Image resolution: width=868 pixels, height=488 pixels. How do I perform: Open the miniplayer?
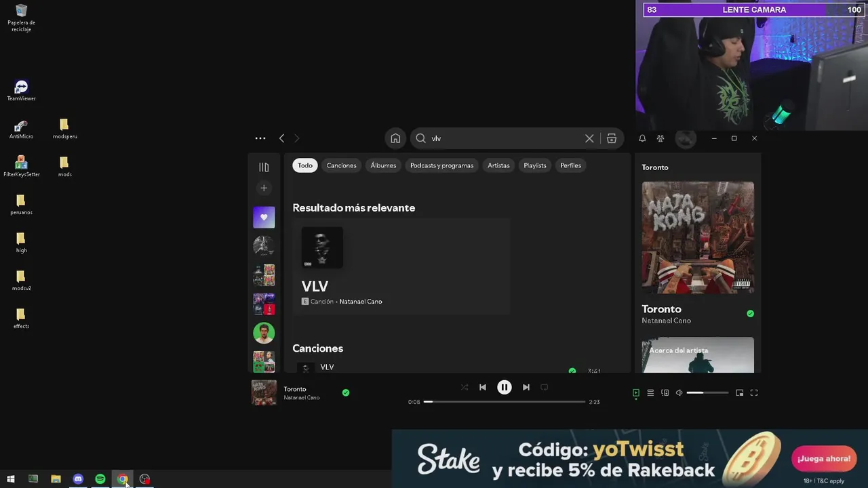coord(740,392)
